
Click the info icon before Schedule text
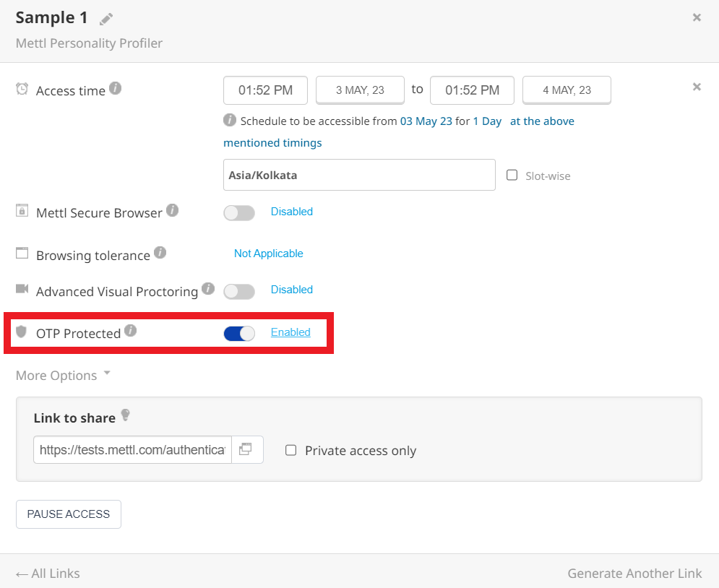[x=229, y=120]
